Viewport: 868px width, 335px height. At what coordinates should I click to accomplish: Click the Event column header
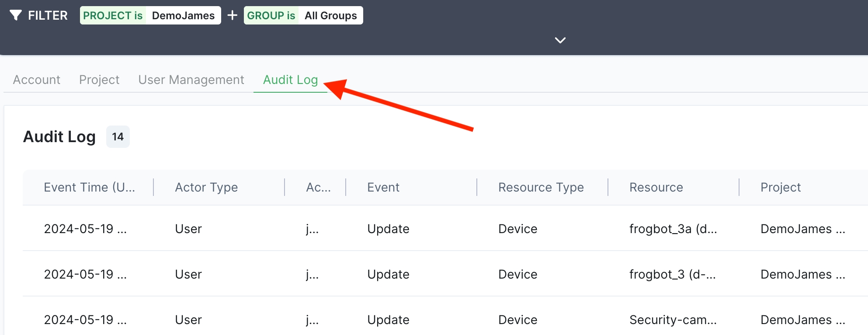[383, 187]
